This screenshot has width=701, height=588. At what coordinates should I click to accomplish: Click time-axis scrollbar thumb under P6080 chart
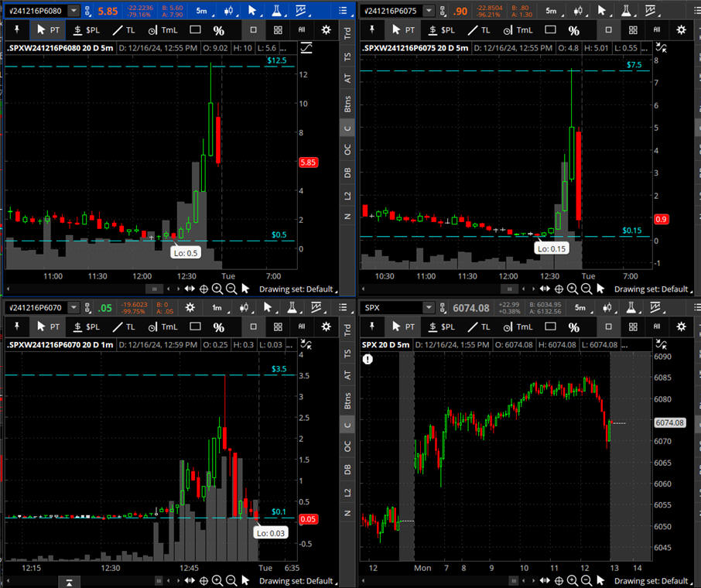154,289
